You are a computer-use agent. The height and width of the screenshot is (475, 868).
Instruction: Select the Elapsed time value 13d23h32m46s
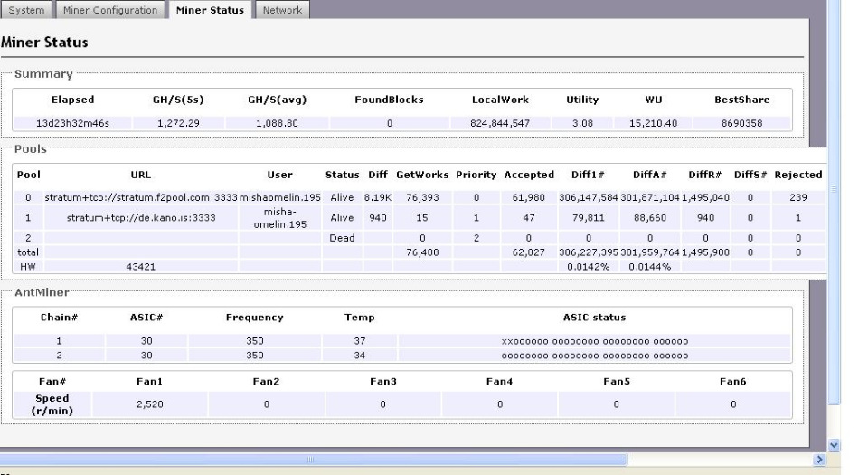click(x=71, y=123)
